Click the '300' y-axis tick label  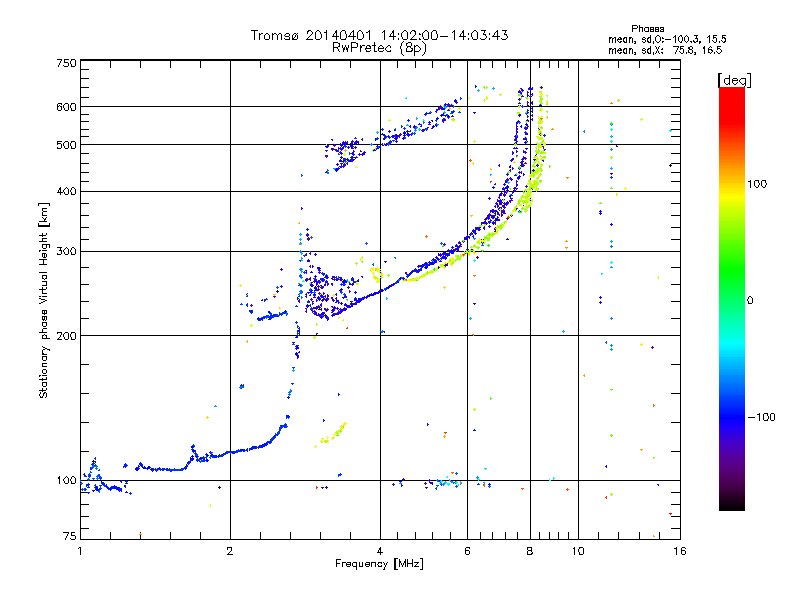coord(66,251)
